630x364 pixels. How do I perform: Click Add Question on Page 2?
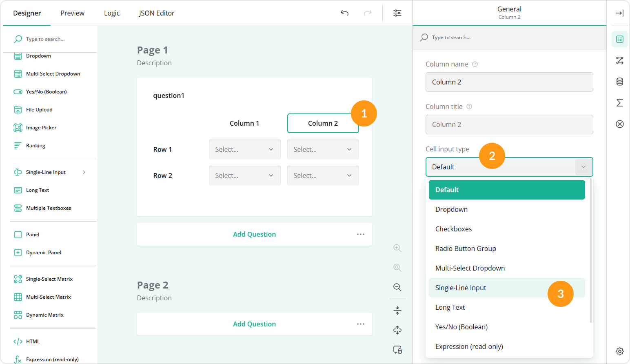click(254, 324)
